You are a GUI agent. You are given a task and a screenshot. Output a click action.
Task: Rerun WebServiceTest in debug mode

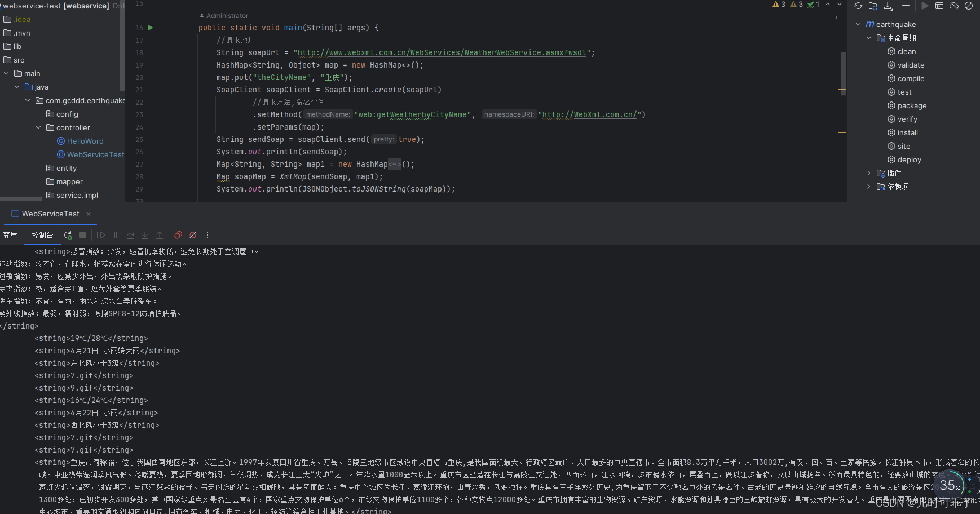coord(68,235)
